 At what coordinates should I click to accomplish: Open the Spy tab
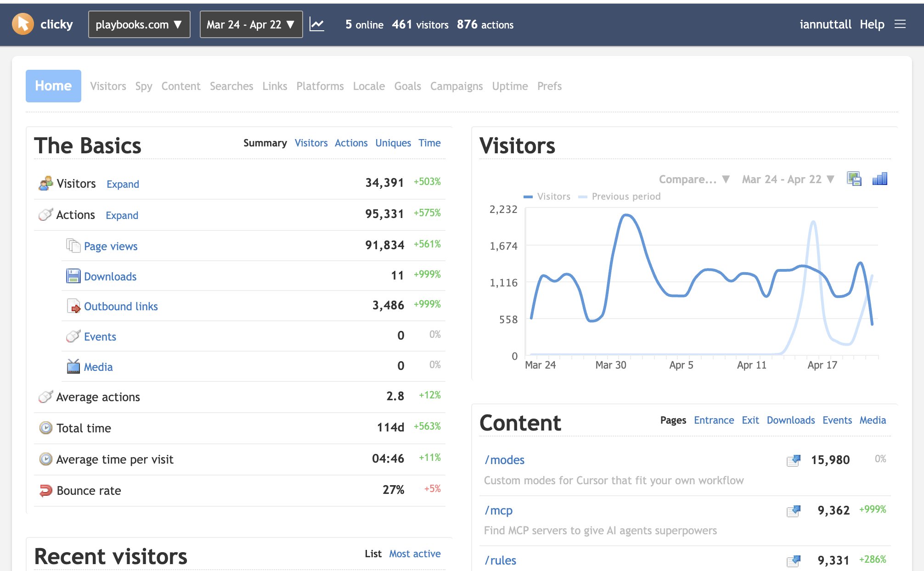click(x=144, y=86)
